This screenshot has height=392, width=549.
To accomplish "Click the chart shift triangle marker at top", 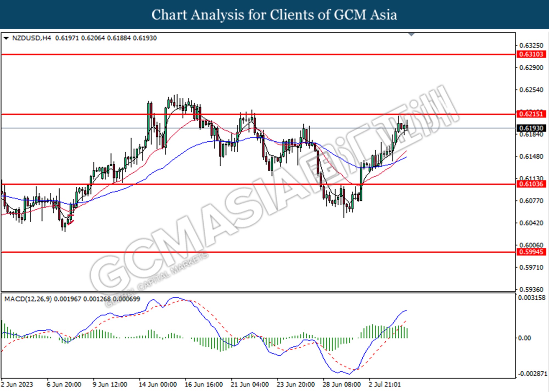I will coord(411,35).
